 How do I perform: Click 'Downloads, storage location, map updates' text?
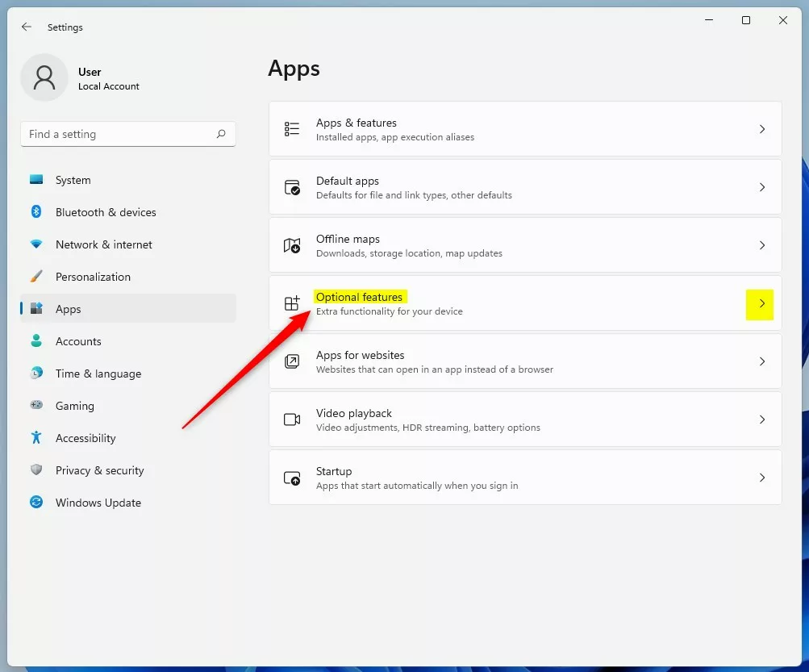click(409, 253)
